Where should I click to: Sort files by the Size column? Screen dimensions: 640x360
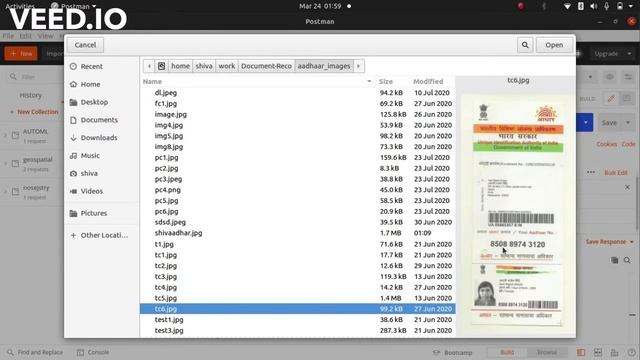click(386, 81)
